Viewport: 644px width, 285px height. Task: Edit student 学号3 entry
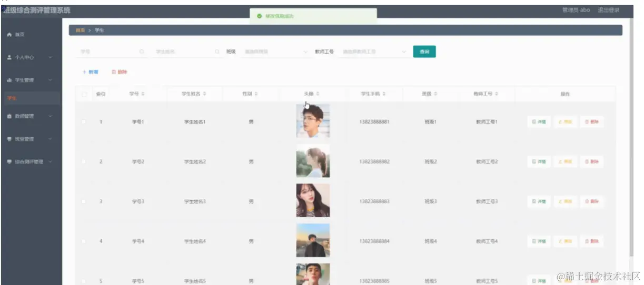point(565,201)
